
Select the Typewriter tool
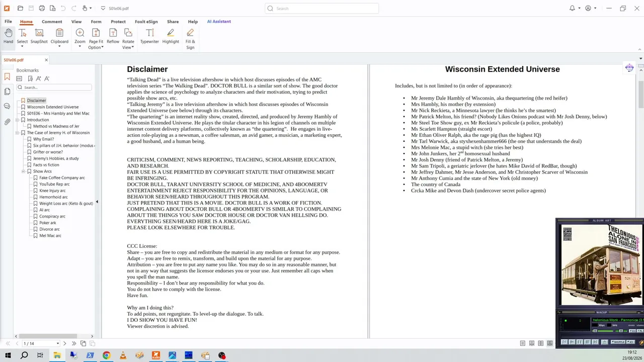point(149,36)
